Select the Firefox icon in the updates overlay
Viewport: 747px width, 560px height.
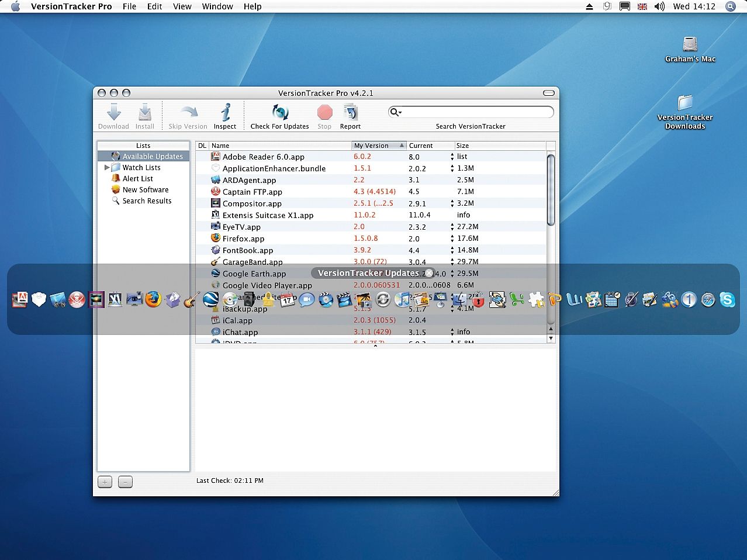pyautogui.click(x=154, y=300)
